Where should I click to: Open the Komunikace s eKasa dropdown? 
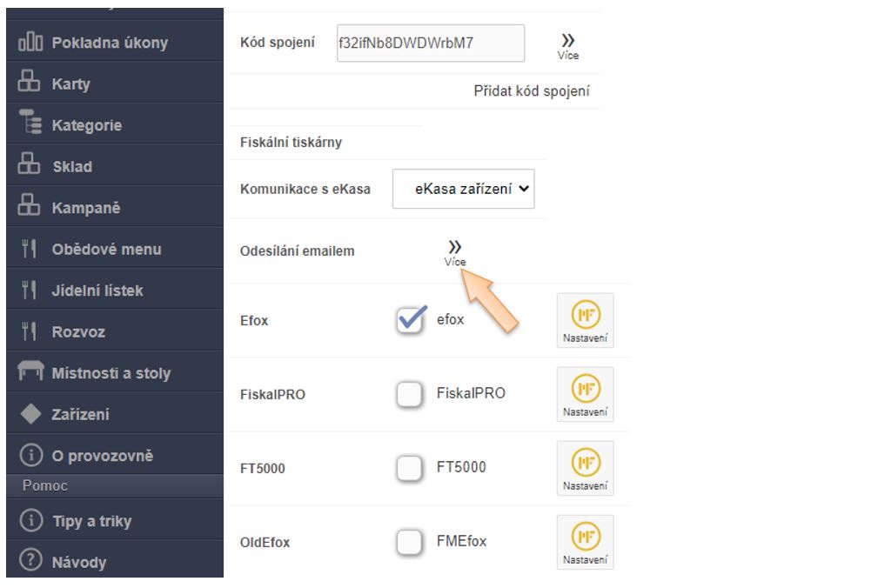pyautogui.click(x=463, y=189)
